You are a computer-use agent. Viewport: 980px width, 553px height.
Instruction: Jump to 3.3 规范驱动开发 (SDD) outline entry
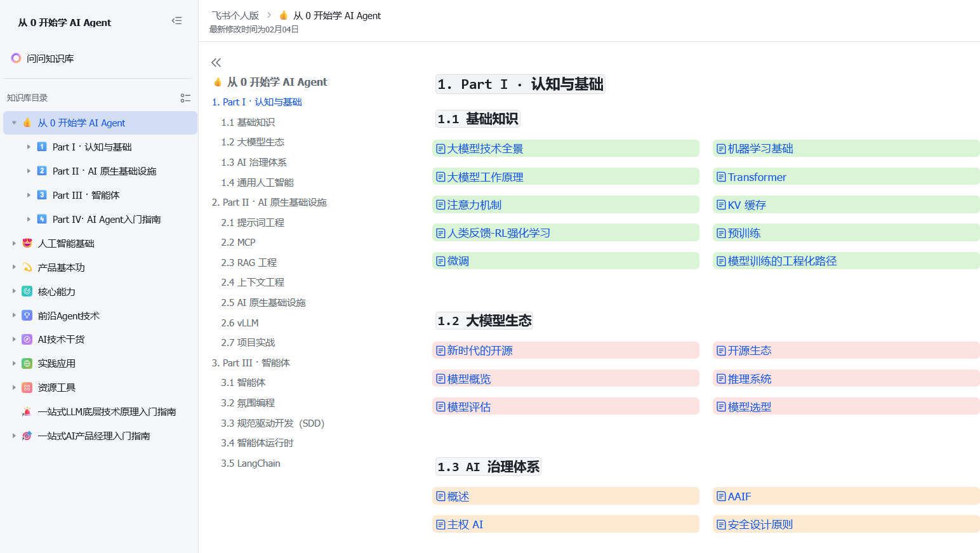pyautogui.click(x=273, y=423)
